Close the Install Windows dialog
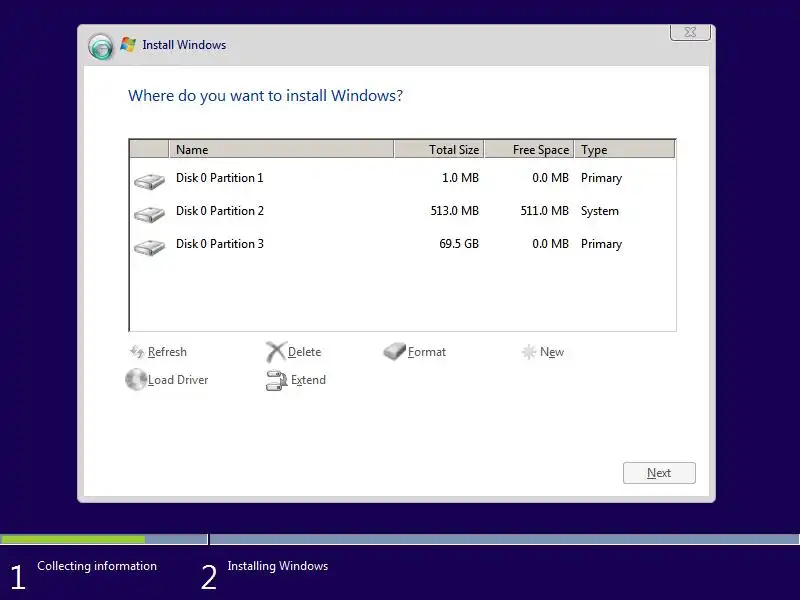Screen dimensions: 800x600 coord(690,32)
